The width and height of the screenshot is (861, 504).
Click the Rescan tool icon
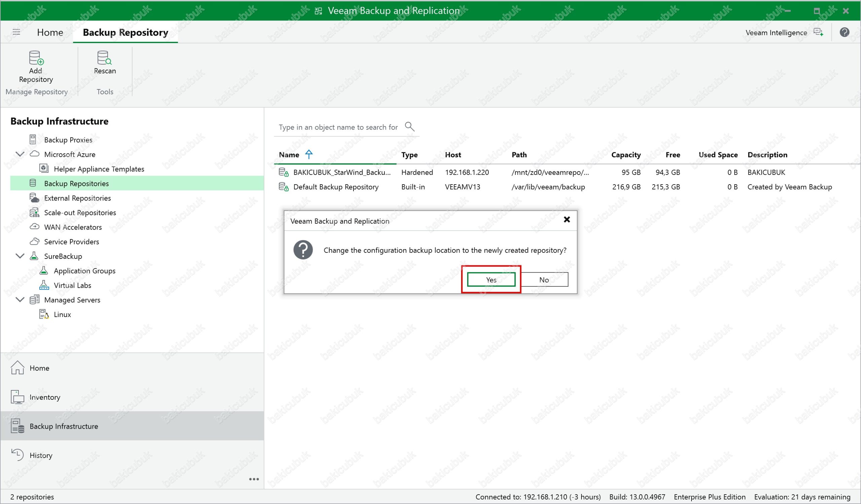[x=105, y=58]
